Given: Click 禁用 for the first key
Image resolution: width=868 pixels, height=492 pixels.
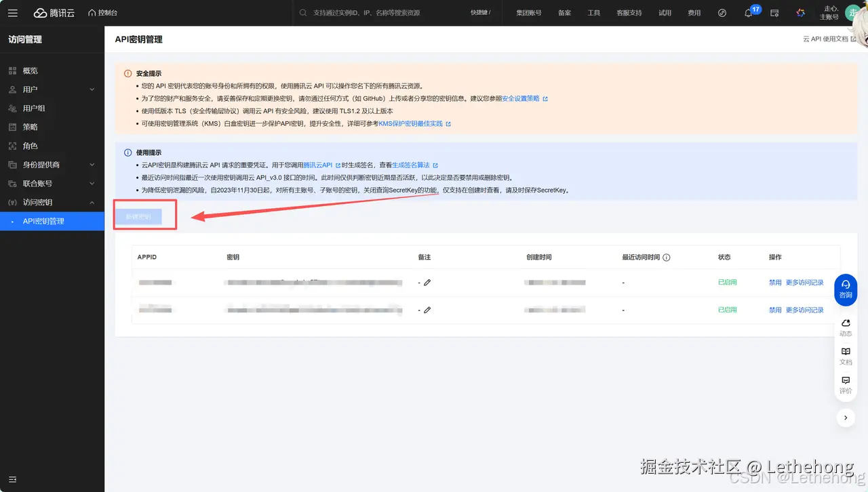Looking at the screenshot, I should pos(775,283).
